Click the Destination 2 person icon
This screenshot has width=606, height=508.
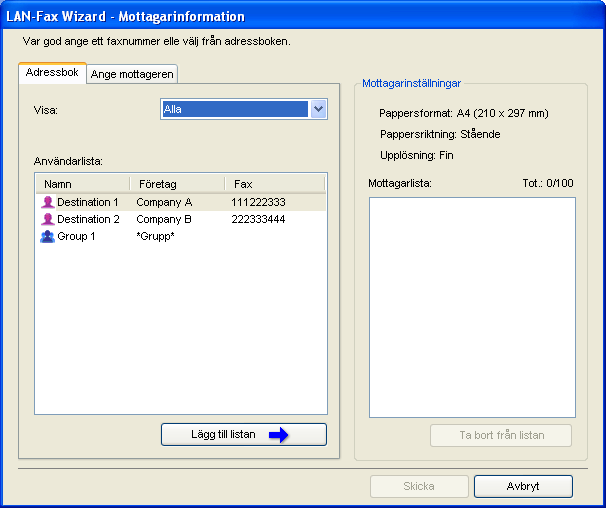48,219
